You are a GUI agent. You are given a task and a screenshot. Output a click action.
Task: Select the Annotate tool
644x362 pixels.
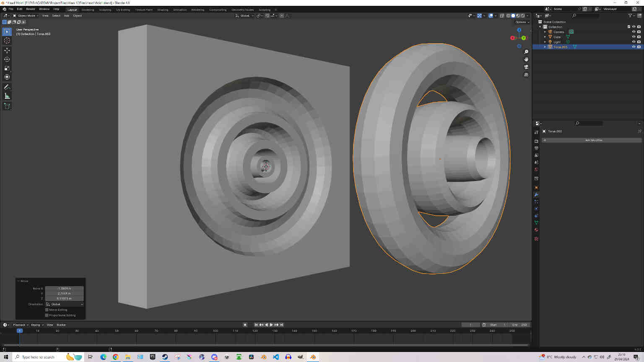[7, 87]
